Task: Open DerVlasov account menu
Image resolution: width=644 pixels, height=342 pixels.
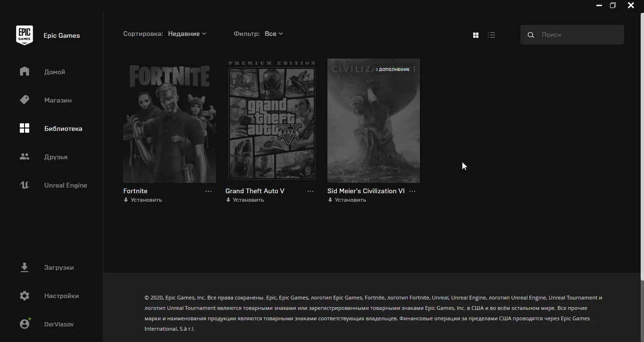Action: coord(59,324)
